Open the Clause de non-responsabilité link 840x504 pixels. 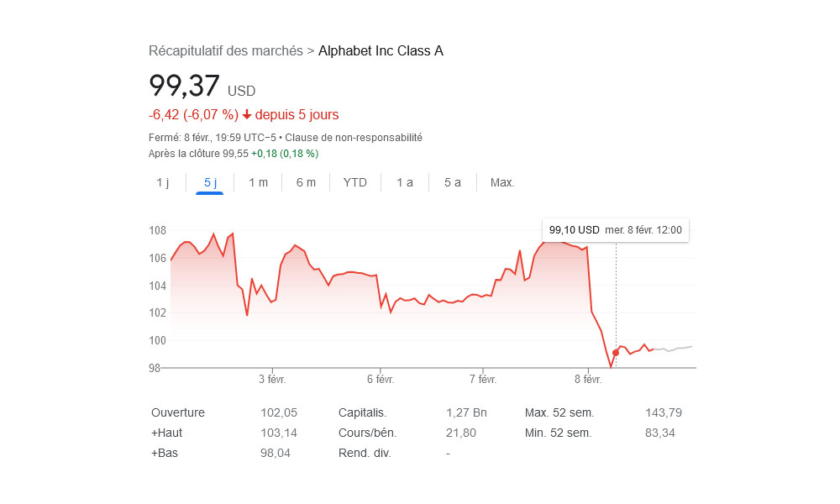(354, 138)
